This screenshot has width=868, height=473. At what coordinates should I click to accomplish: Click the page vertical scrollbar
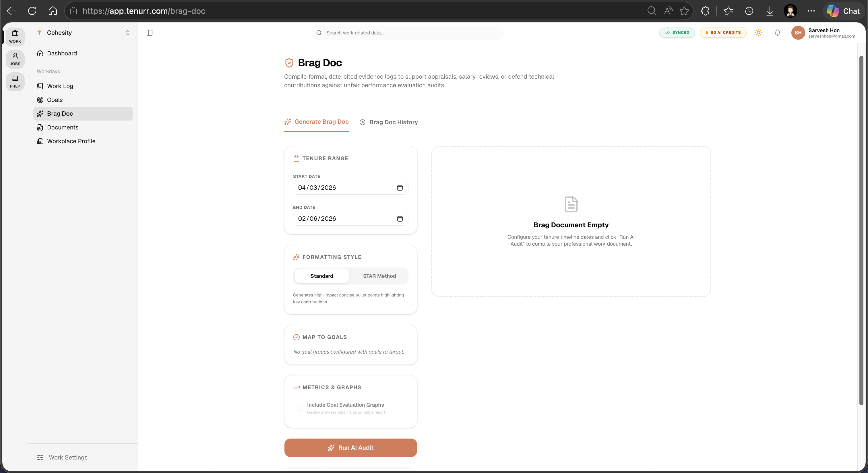861,230
